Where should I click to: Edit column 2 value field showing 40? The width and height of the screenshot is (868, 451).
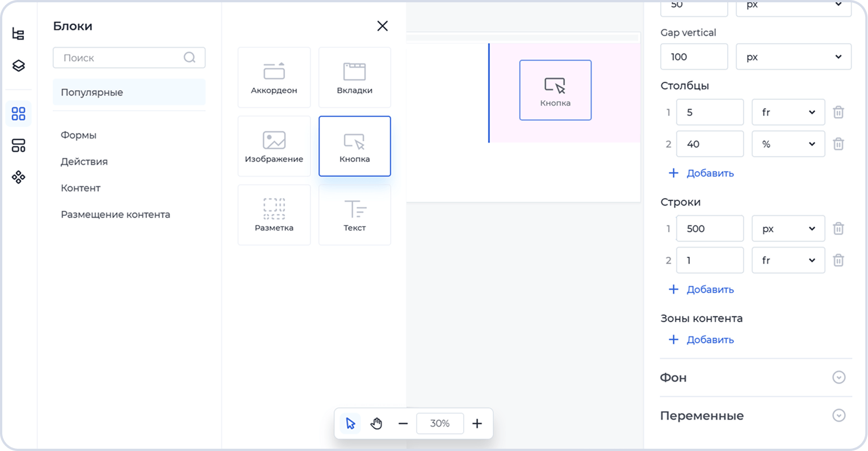tap(710, 144)
